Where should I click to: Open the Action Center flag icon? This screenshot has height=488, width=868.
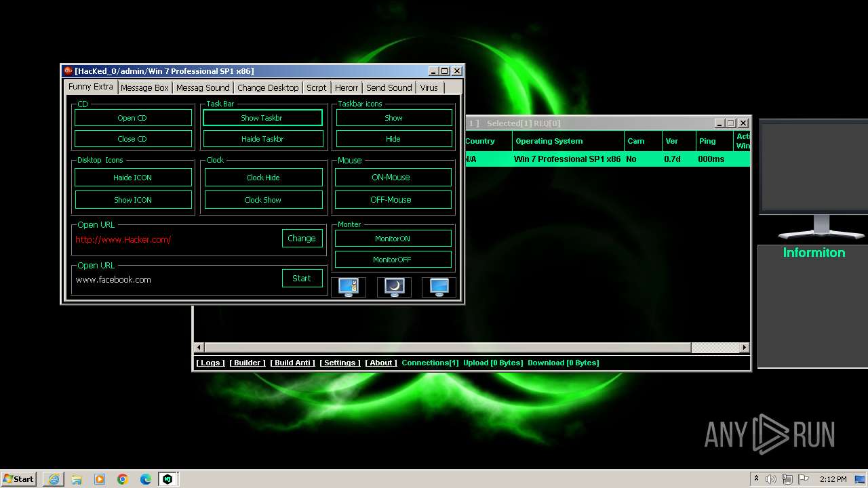[804, 479]
